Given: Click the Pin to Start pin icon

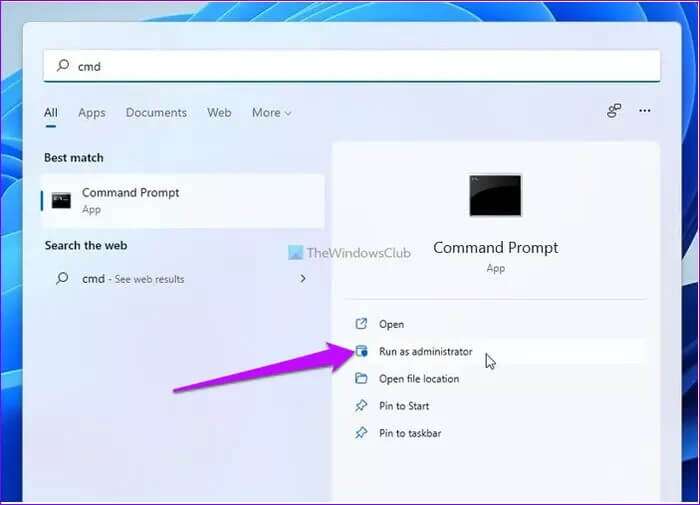Looking at the screenshot, I should click(x=361, y=405).
